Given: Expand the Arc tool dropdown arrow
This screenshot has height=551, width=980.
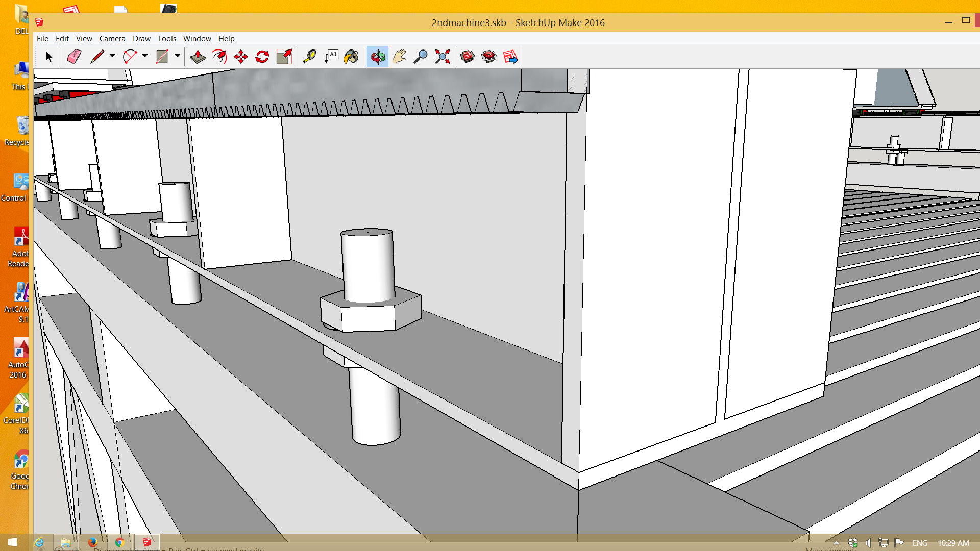Looking at the screenshot, I should coord(145,56).
